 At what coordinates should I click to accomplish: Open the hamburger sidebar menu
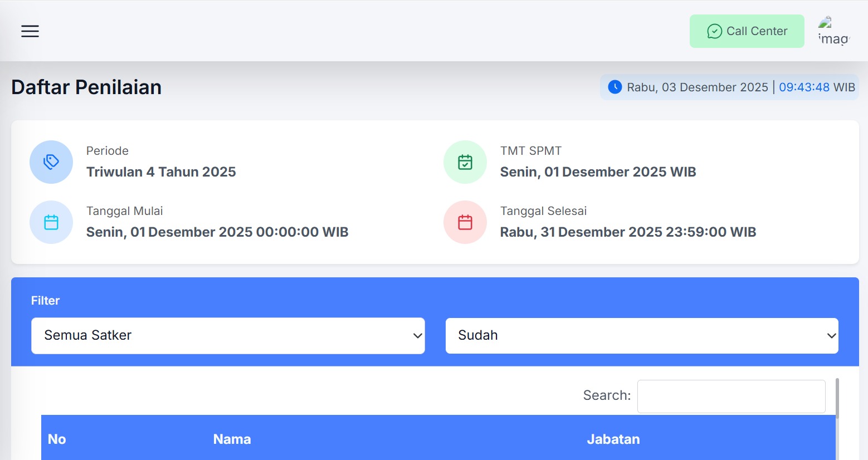pyautogui.click(x=30, y=31)
